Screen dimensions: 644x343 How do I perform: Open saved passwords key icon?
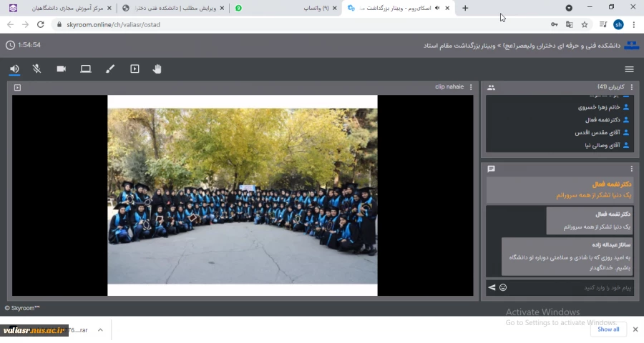click(x=555, y=24)
